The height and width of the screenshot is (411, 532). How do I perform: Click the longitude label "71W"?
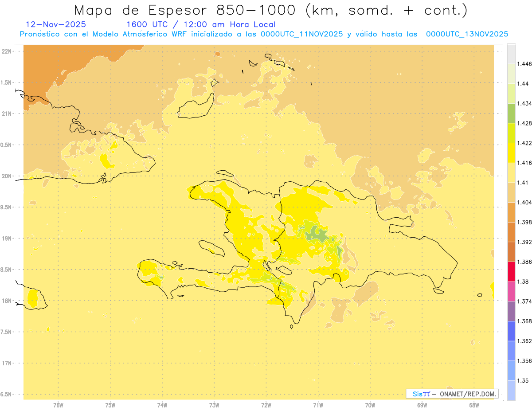(x=318, y=405)
